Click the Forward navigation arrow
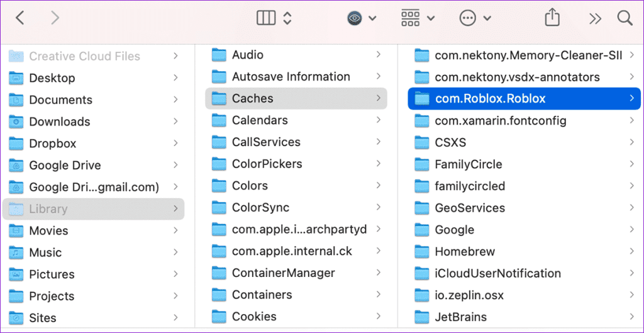This screenshot has width=644, height=333. click(x=55, y=18)
